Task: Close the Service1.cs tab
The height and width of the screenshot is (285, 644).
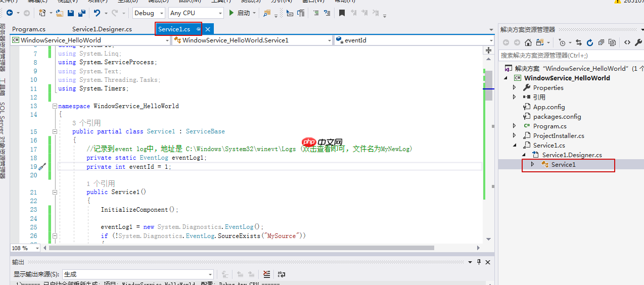Action: point(207,29)
